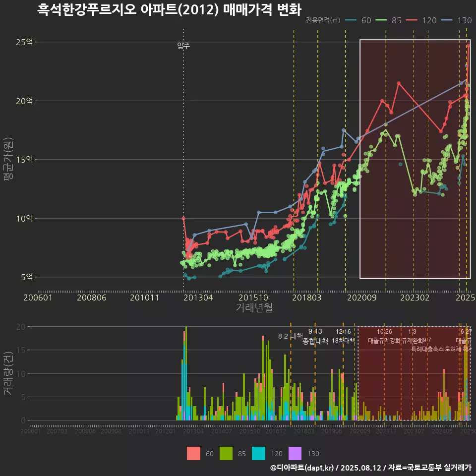
Task: Click 201612 on the volume chart x-axis
Action: 276,431
